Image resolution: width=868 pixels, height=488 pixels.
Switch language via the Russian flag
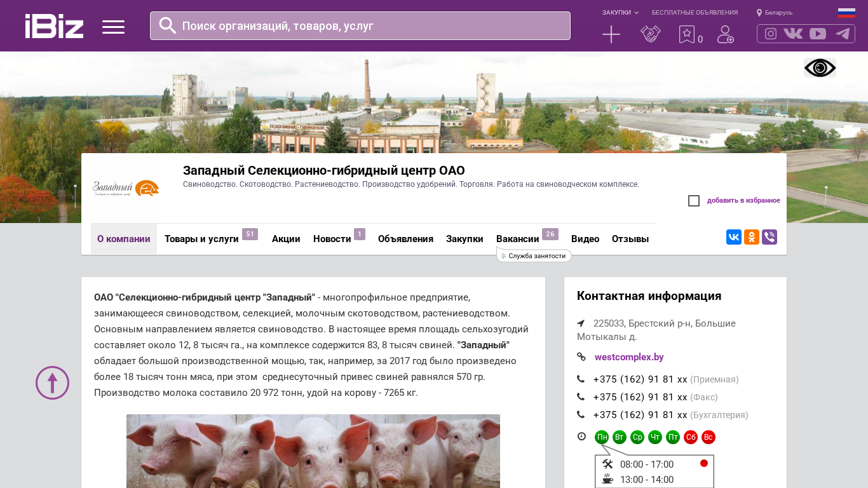[846, 13]
